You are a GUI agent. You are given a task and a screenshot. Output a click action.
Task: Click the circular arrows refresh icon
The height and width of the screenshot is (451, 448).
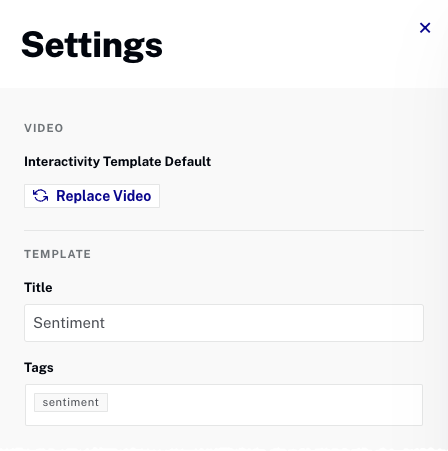(x=41, y=196)
